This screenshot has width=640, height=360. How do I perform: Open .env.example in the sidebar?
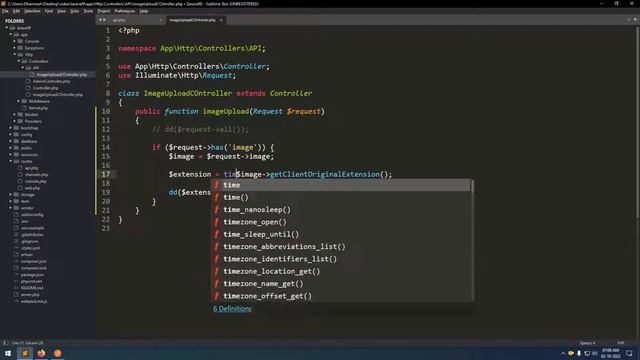click(32, 228)
